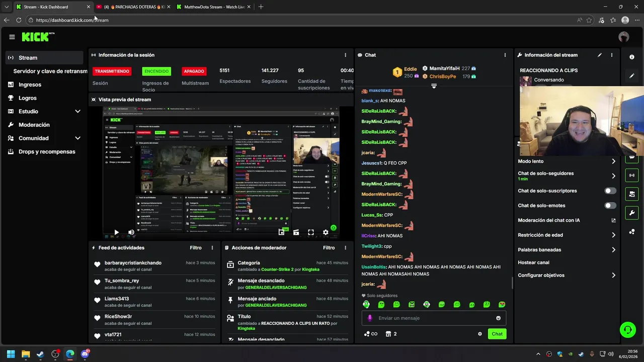
Task: Edit stream info with the pencil icon in panel header
Action: [600, 55]
